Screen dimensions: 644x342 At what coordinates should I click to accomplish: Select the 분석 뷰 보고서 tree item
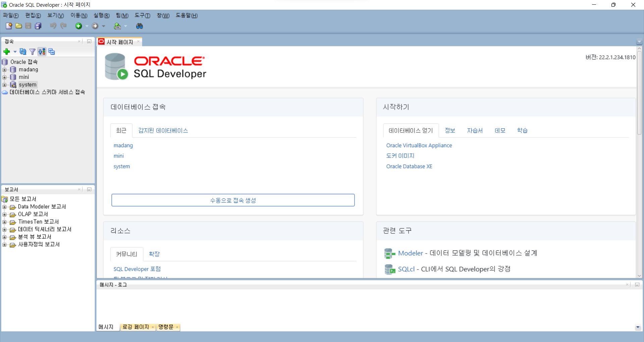(x=35, y=237)
